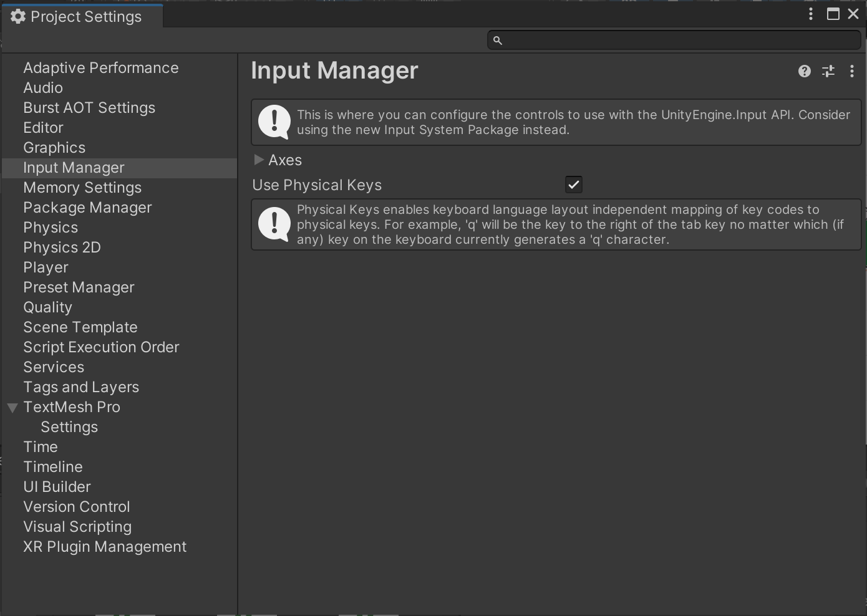Click the UnityEngine.Input API info message
The height and width of the screenshot is (616, 867).
pos(556,122)
